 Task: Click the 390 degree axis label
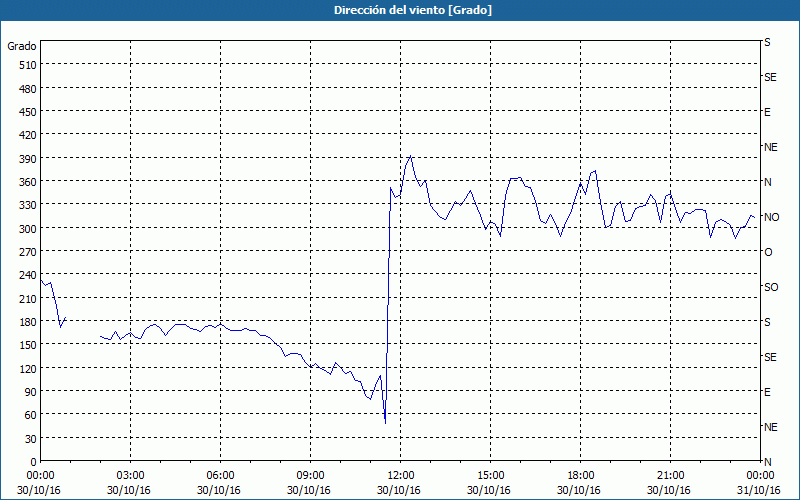coord(28,159)
